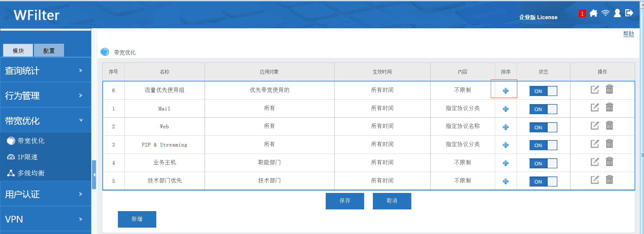Viewport: 644px width, 234px height.
Task: Expand the 行为管理 menu section
Action: tap(45, 96)
